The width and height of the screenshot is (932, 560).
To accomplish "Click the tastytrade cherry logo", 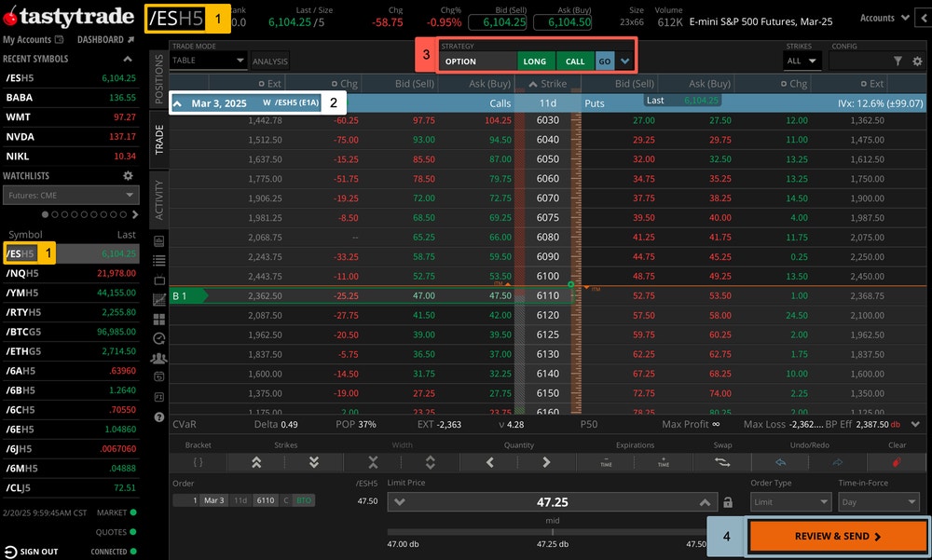I will [x=10, y=16].
